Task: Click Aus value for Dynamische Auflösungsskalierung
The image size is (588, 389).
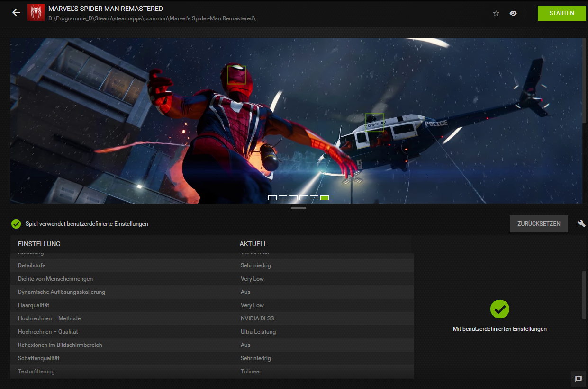Action: [245, 292]
